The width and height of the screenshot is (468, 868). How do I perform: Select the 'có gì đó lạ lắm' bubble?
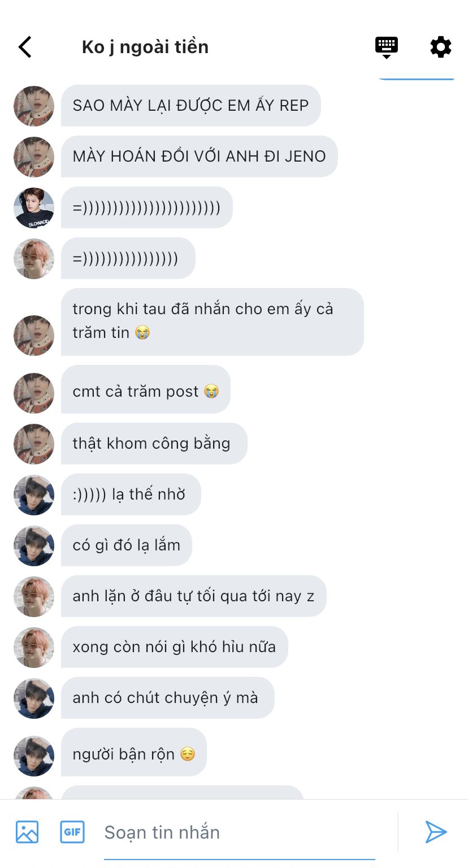pos(127,545)
